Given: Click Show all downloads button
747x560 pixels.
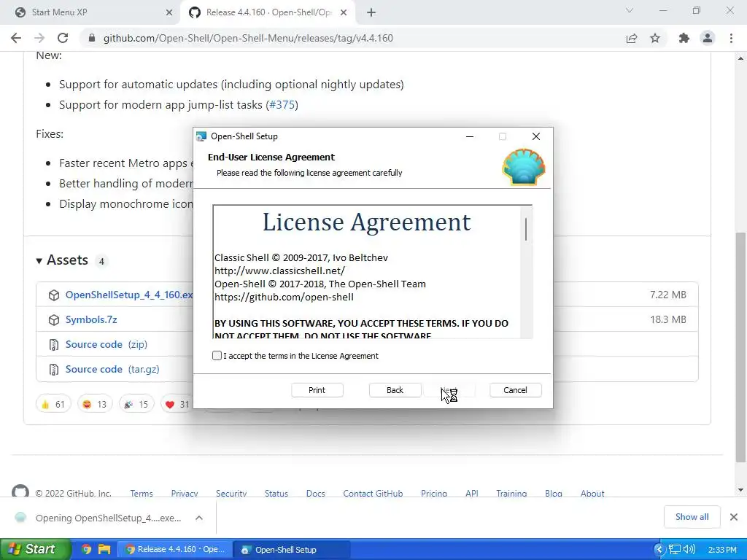Looking at the screenshot, I should [x=692, y=517].
